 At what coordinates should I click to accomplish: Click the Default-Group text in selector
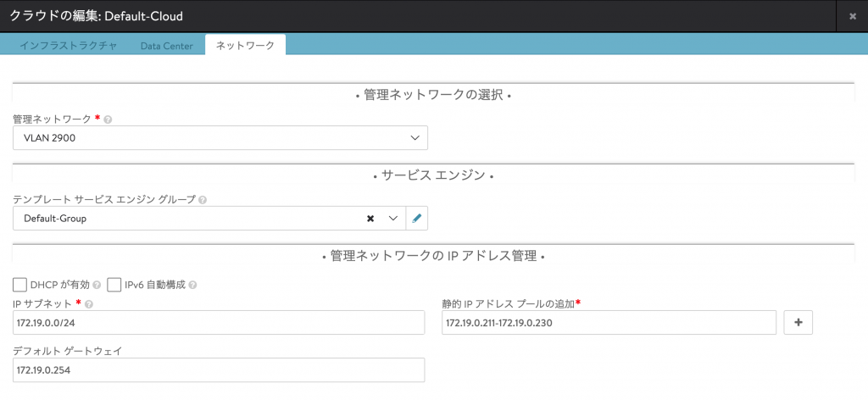coord(55,219)
